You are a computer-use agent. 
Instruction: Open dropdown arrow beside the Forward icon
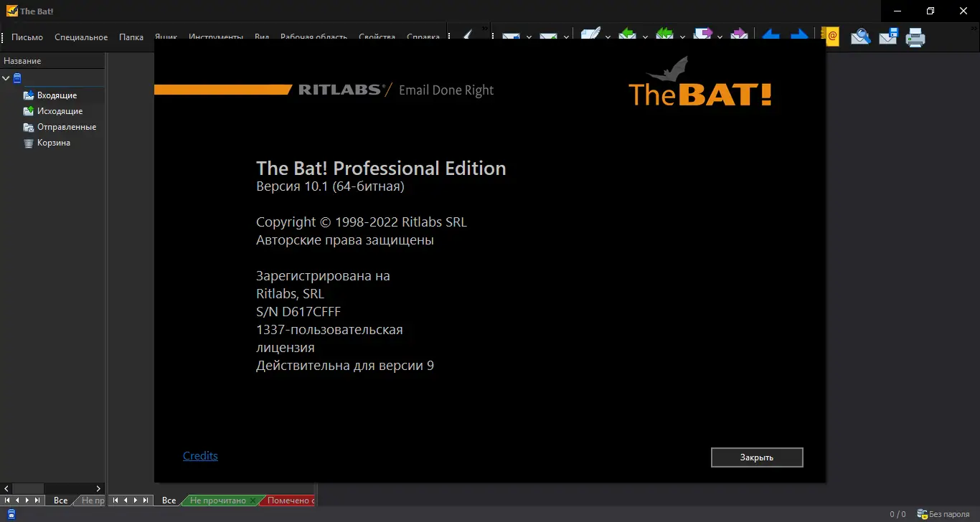(720, 37)
